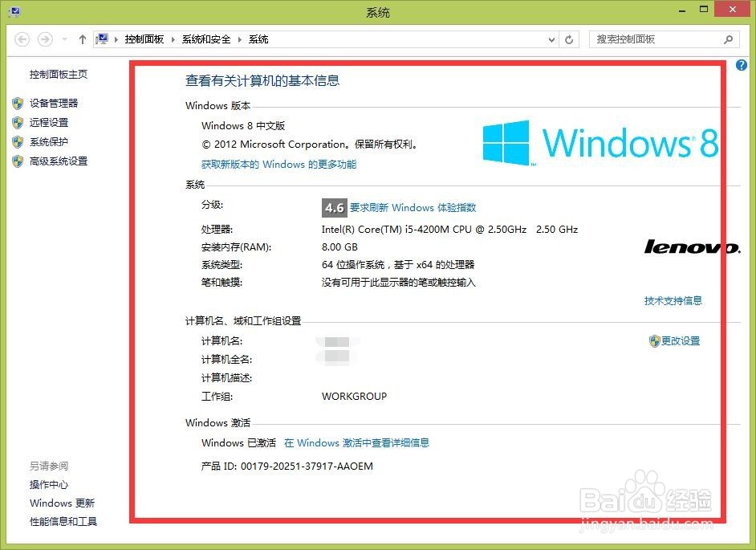Click 更改设置 link
This screenshot has height=550, width=756.
click(x=681, y=341)
